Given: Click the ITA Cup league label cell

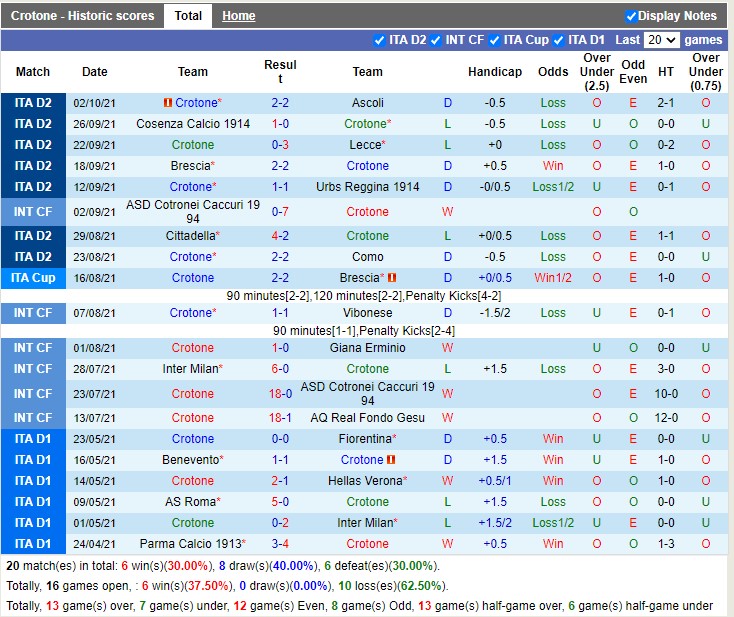Looking at the screenshot, I should [x=33, y=278].
